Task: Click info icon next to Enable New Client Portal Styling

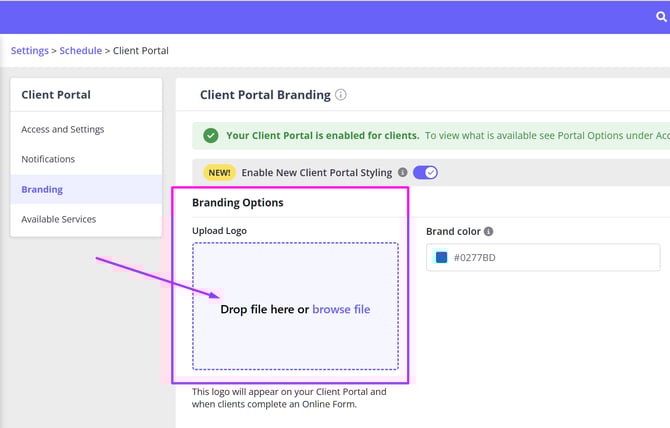Action: 403,172
